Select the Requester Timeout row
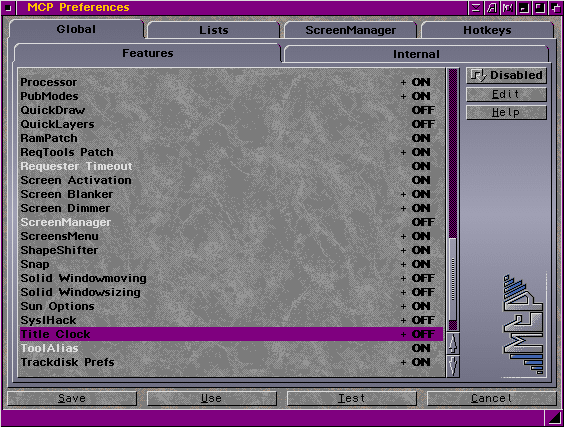 (x=231, y=167)
